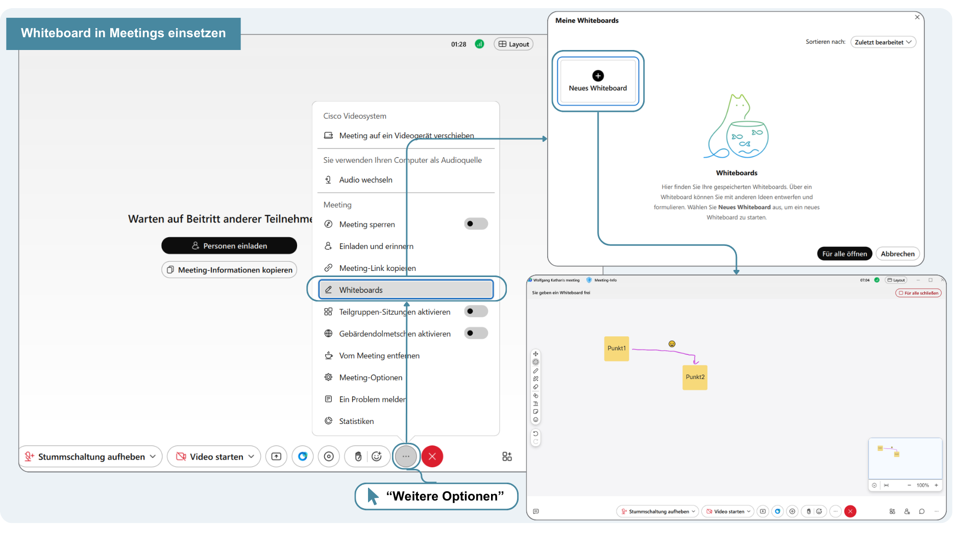980x551 pixels.
Task: Expand video options arrow in whiteboard window toolbar
Action: point(749,511)
